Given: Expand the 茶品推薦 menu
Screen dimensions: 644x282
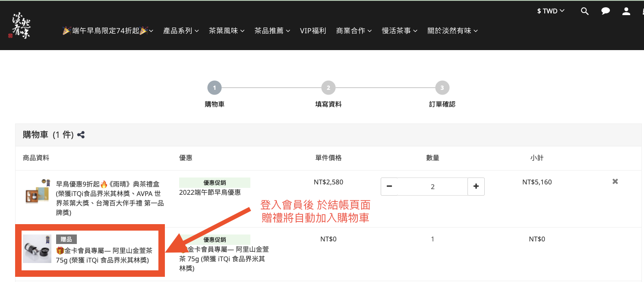Looking at the screenshot, I should 272,31.
